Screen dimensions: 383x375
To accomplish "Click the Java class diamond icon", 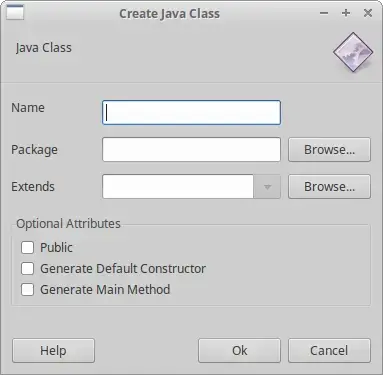I will coord(353,52).
